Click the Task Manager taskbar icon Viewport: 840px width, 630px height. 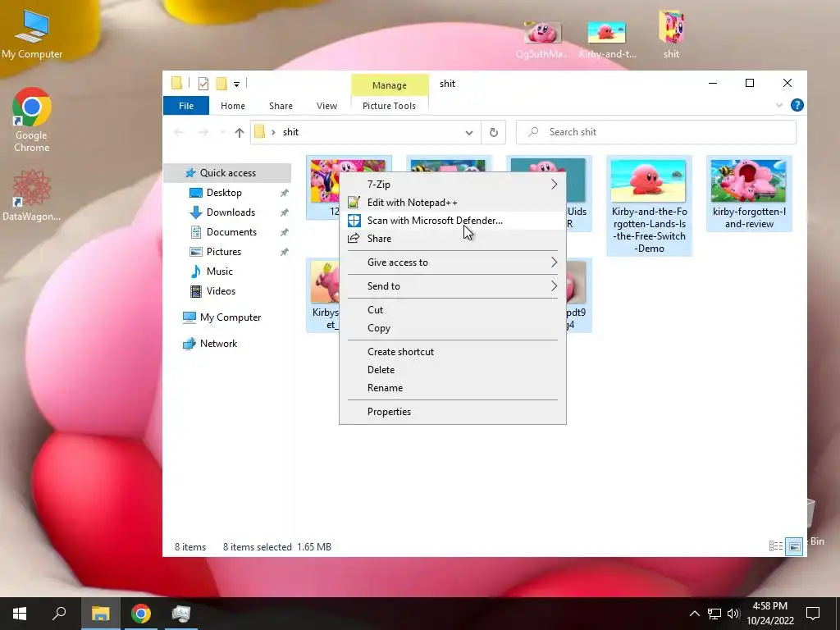click(x=181, y=614)
